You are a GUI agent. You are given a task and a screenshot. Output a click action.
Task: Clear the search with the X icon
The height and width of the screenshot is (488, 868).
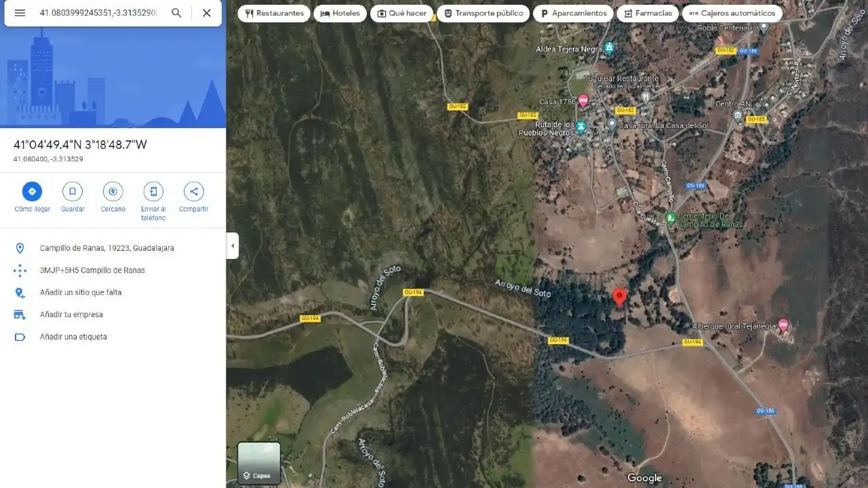point(207,13)
